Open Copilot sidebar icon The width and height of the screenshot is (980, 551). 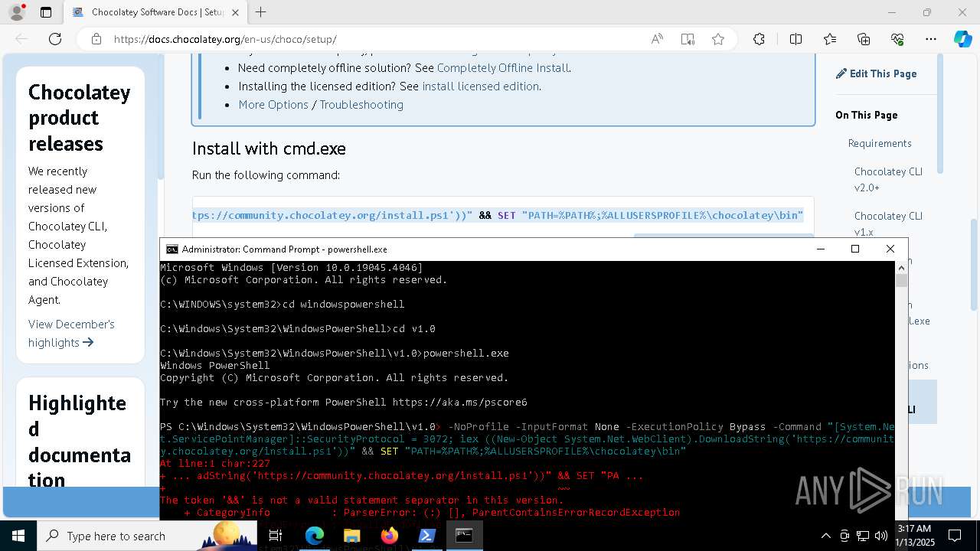coord(962,39)
